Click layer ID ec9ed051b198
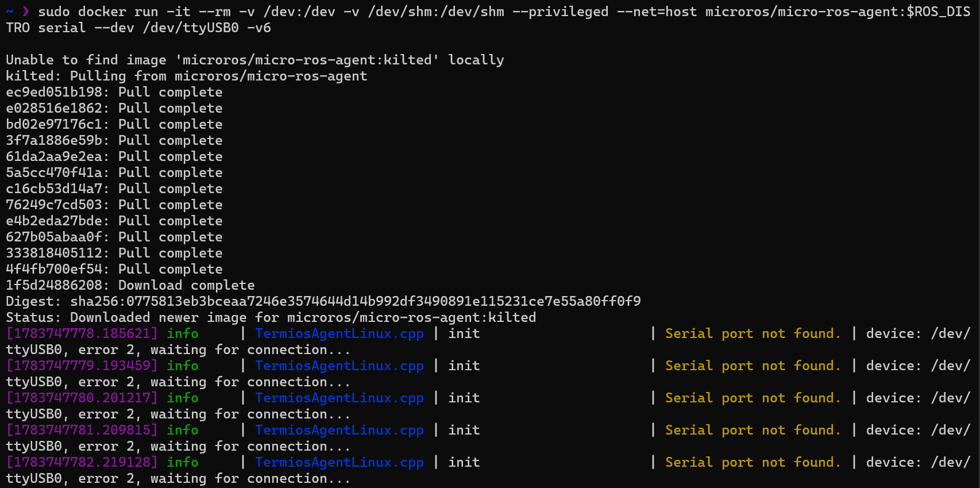980x488 pixels. click(x=54, y=92)
